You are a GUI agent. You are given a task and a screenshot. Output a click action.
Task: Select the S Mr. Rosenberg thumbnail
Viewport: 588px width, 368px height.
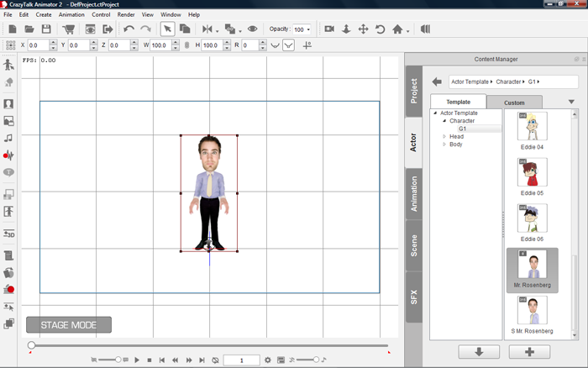point(532,310)
